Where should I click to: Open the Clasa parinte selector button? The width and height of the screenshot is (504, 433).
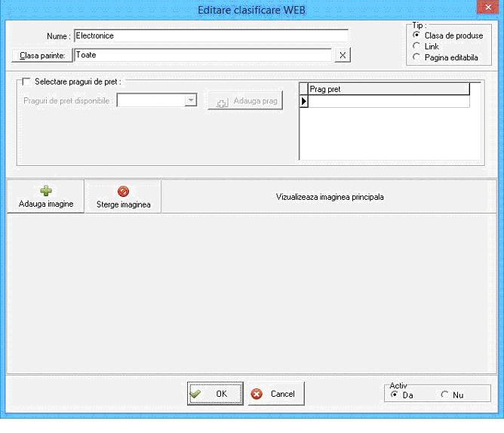pos(41,55)
